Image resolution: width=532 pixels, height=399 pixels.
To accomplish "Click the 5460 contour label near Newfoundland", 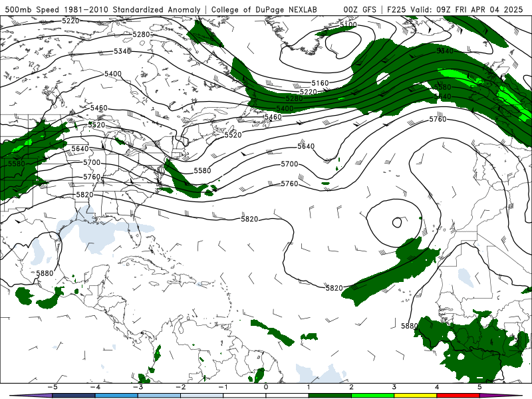I will click(273, 117).
